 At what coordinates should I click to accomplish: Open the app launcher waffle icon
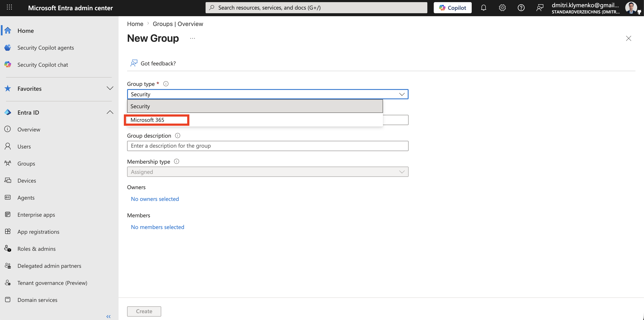coord(9,7)
